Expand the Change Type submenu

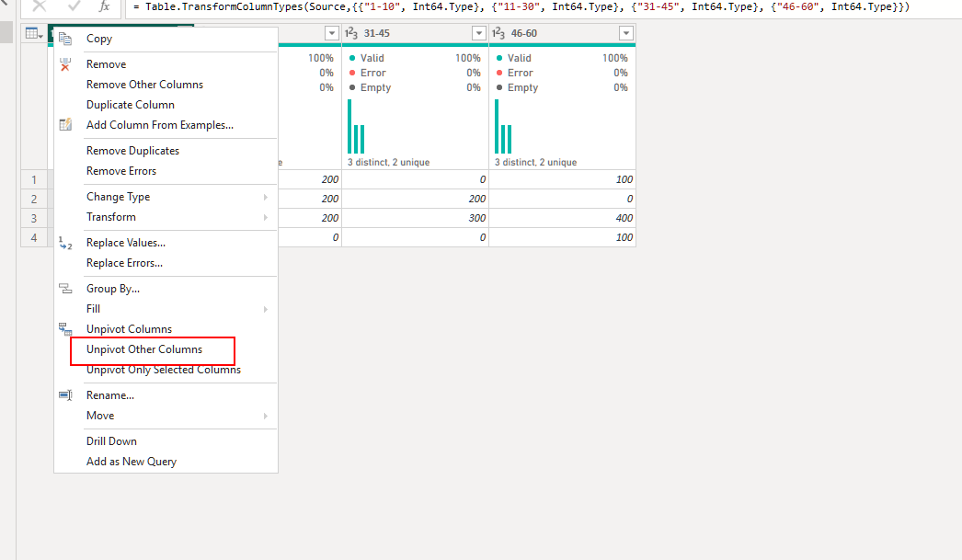(x=265, y=197)
